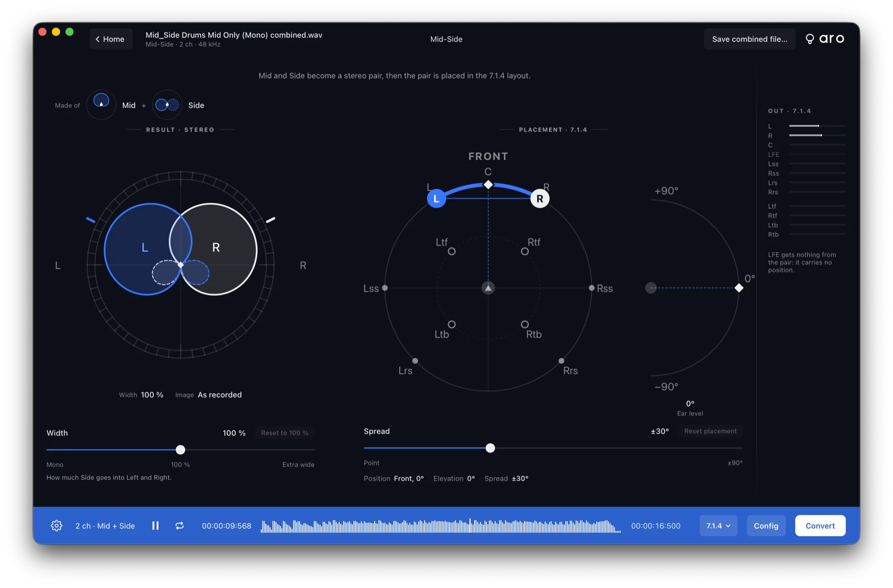893x588 pixels.
Task: Click the 'As recorded' image value
Action: click(x=220, y=395)
